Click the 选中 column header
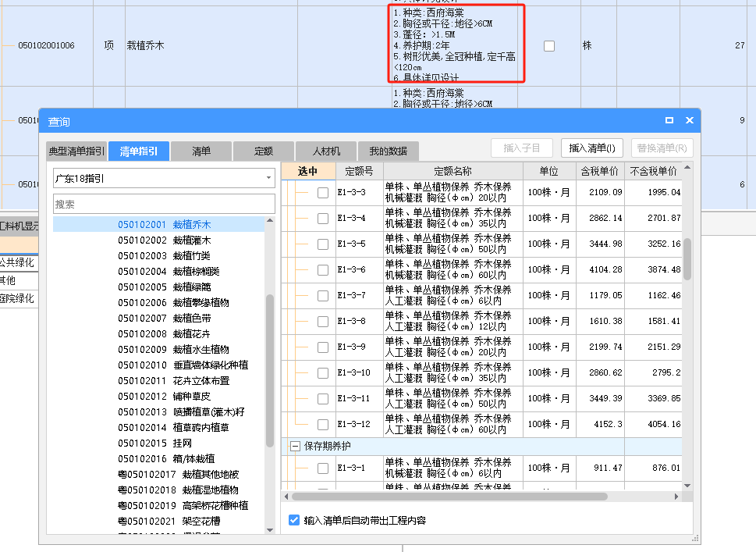The width and height of the screenshot is (756, 552). click(x=308, y=171)
